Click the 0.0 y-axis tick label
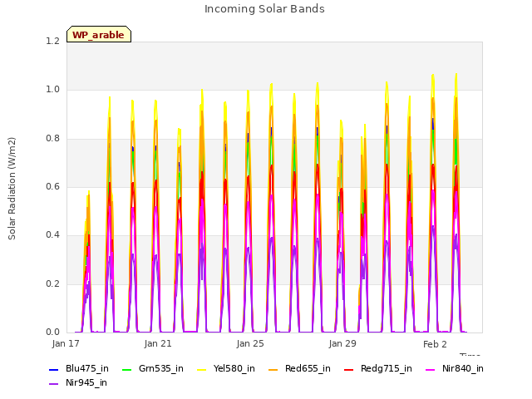Screen dimensions: 532x399 [52, 332]
